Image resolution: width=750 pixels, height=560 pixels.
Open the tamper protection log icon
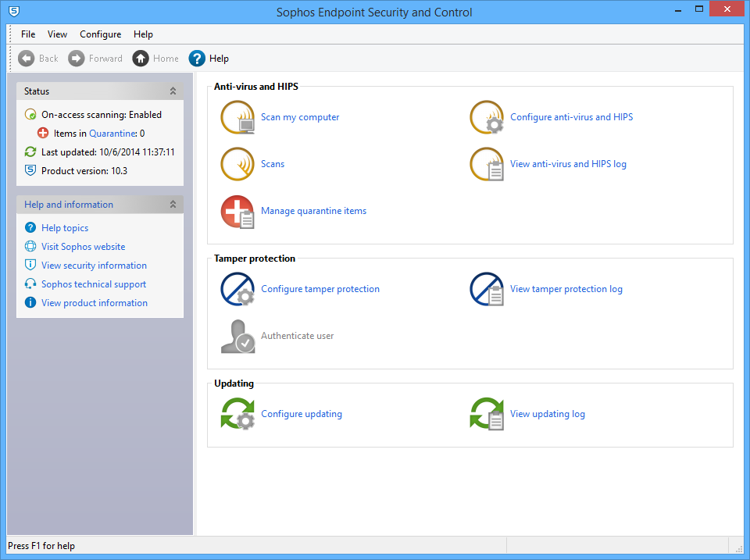tap(487, 290)
